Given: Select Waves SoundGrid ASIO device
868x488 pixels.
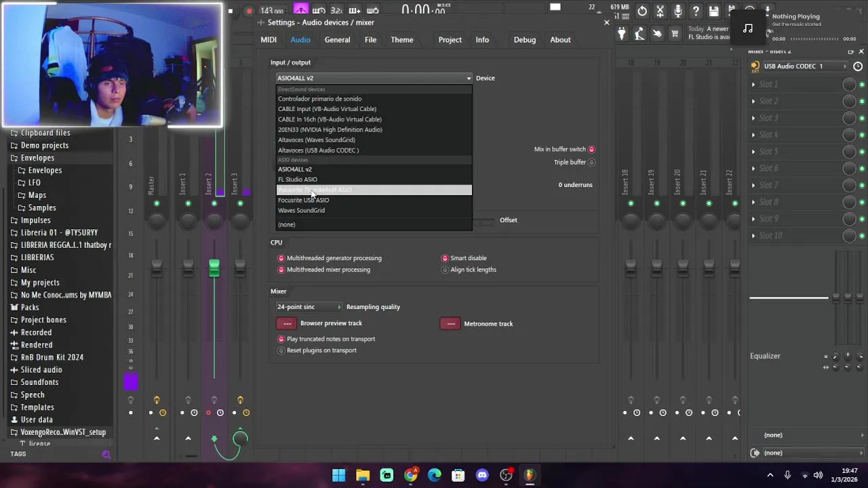Looking at the screenshot, I should 374,211.
